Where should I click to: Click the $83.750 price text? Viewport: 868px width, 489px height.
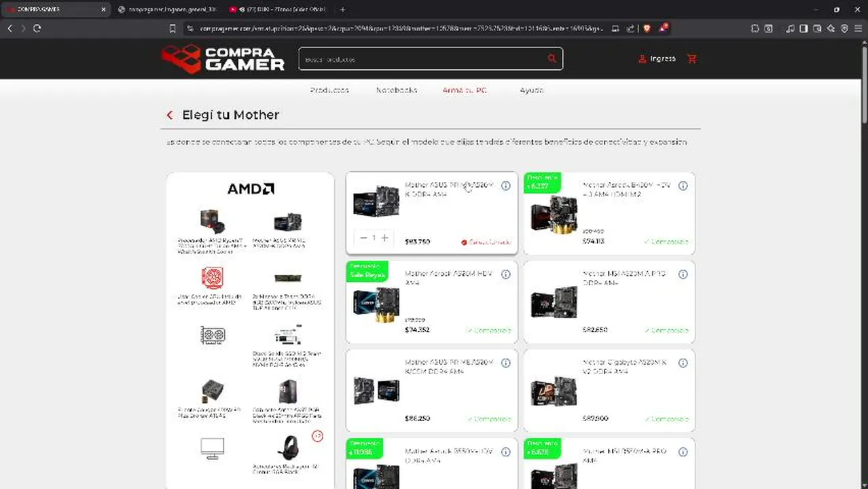coord(417,242)
